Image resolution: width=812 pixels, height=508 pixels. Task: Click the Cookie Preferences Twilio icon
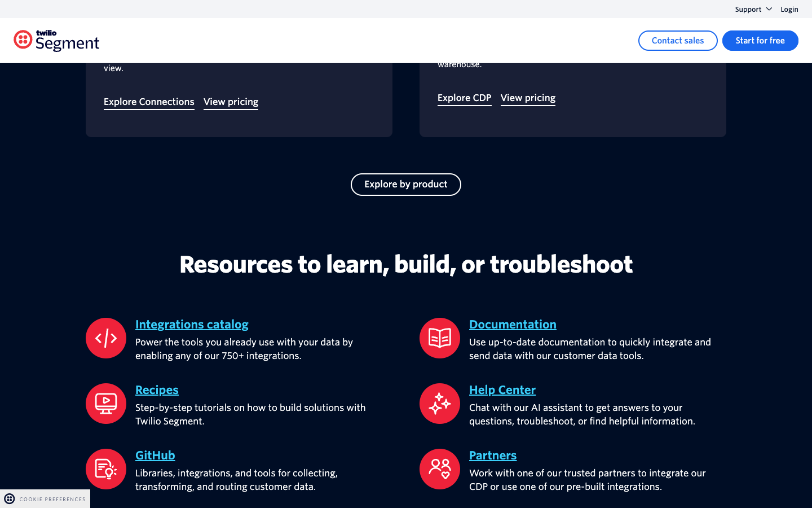pos(10,499)
